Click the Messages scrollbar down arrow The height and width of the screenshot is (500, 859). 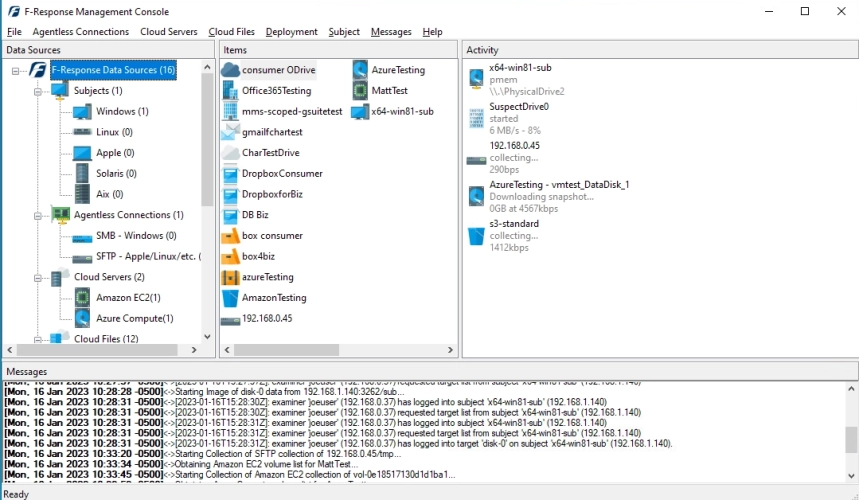click(851, 476)
